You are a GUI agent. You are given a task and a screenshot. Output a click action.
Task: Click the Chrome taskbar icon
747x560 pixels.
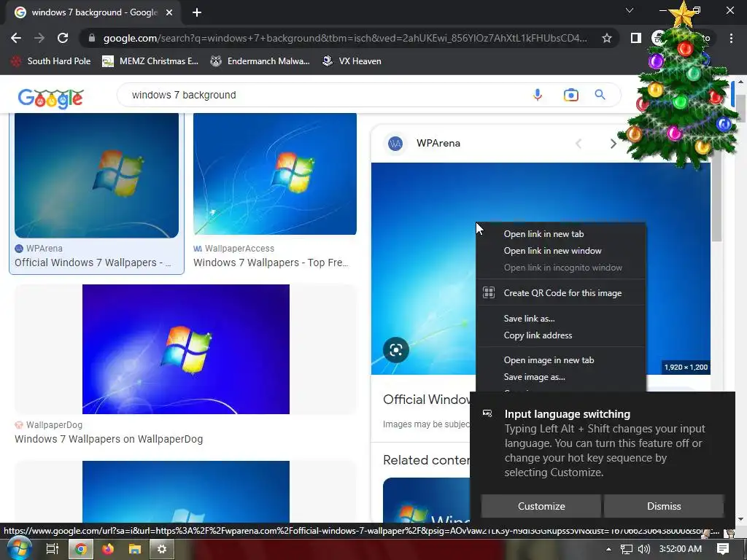(x=81, y=549)
